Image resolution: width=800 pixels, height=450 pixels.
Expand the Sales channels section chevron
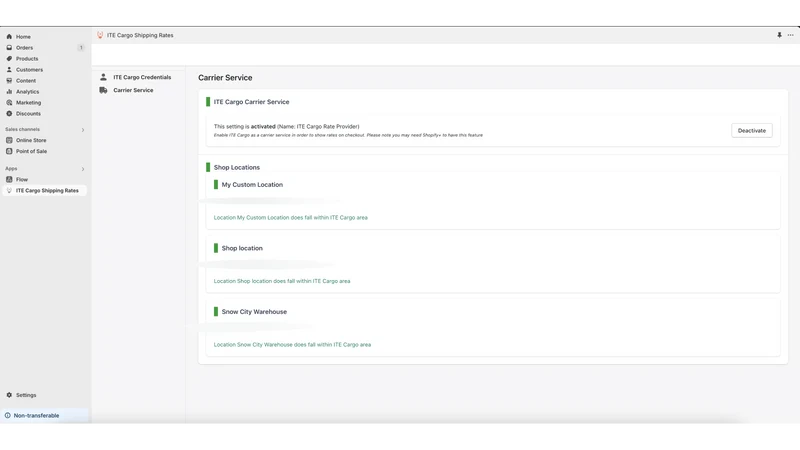pyautogui.click(x=83, y=130)
